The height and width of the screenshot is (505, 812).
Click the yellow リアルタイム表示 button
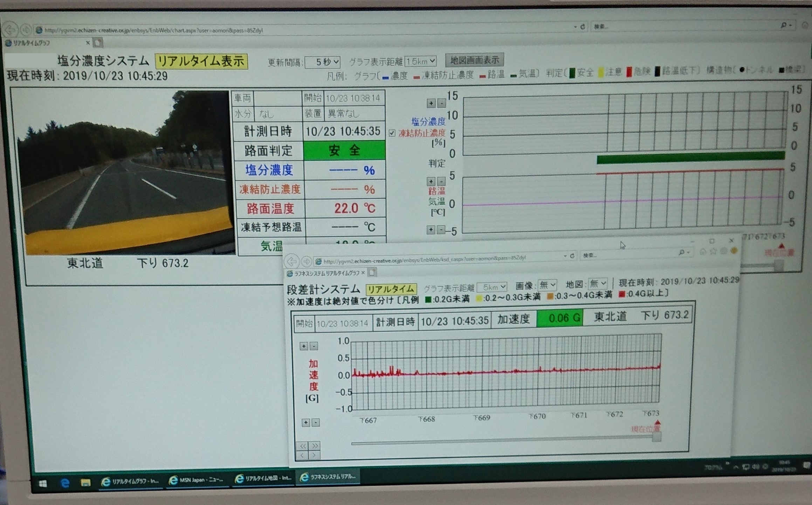pyautogui.click(x=201, y=61)
